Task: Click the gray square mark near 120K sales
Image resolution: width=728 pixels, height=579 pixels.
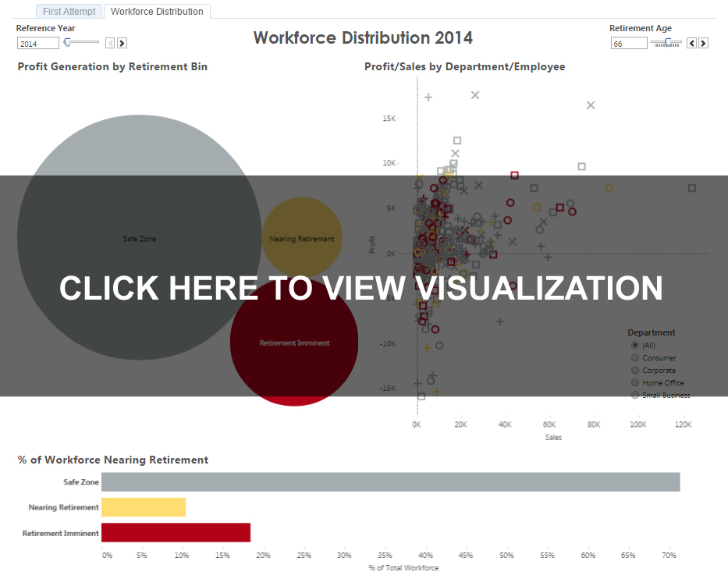Action: coord(692,188)
